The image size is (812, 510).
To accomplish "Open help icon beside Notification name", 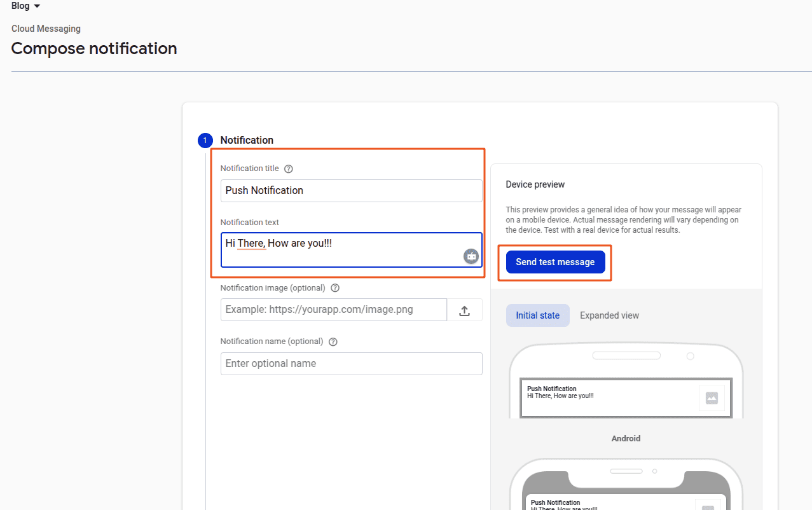I will 333,342.
